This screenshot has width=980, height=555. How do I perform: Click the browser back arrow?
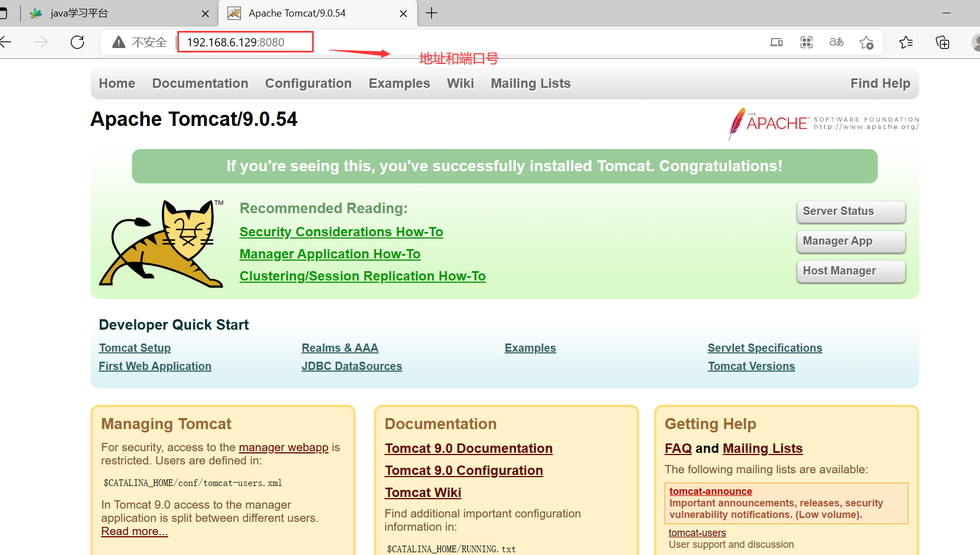click(x=6, y=42)
